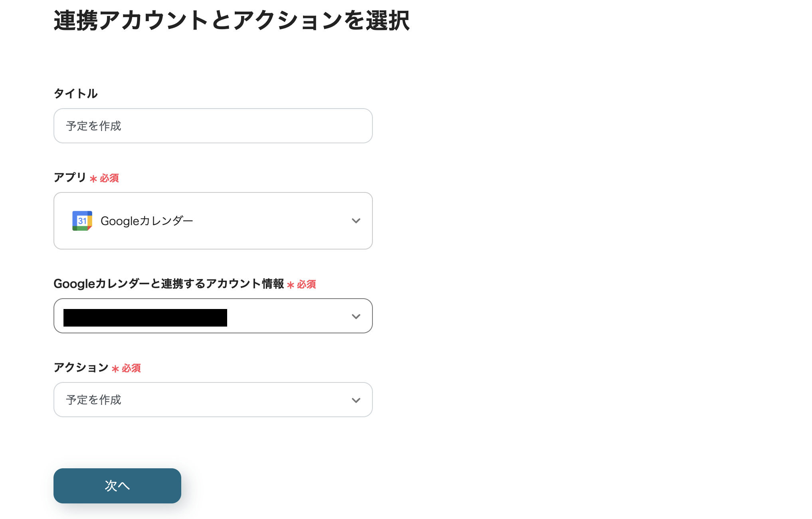Click the chevron on the account field
This screenshot has width=812, height=519.
pos(356,316)
